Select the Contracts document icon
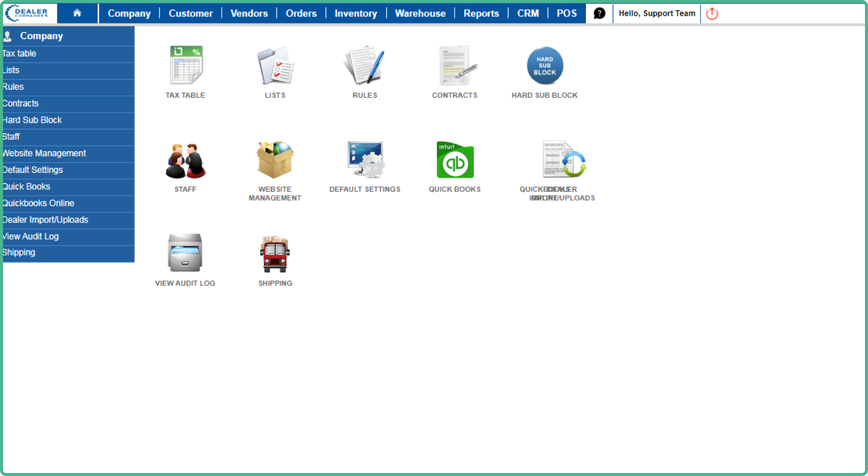The image size is (868, 476). pos(456,65)
